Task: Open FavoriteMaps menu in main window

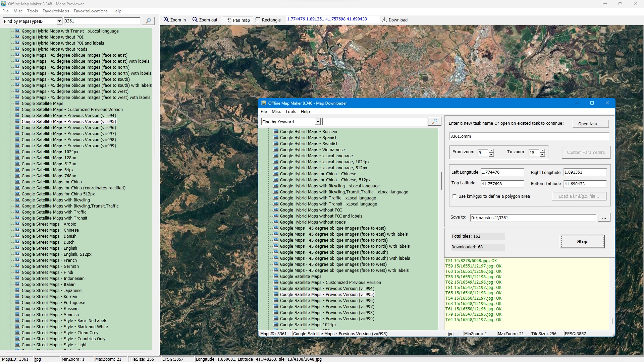Action: click(56, 11)
